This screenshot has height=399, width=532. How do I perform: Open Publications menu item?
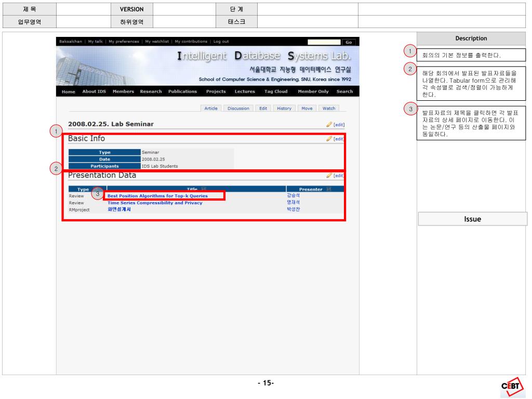coord(182,91)
